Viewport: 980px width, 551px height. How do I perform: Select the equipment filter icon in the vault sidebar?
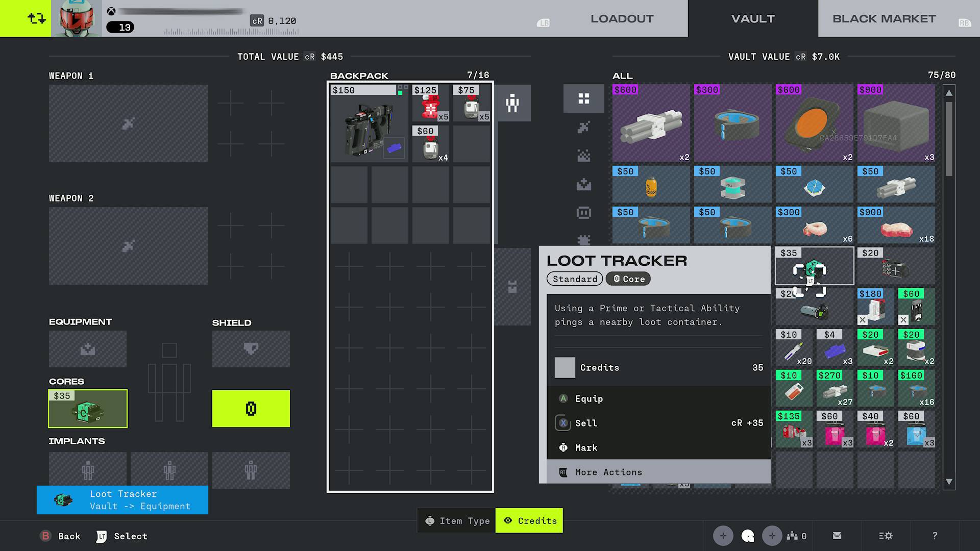584,184
